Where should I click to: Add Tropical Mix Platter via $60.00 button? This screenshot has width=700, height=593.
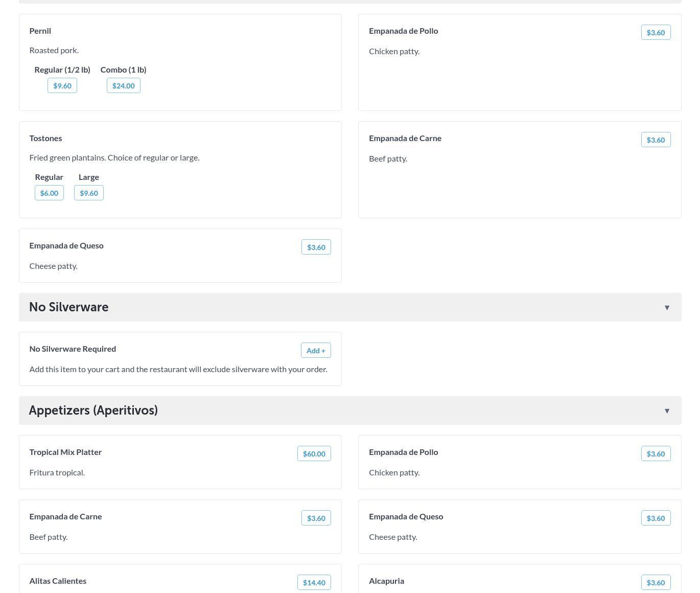314,453
